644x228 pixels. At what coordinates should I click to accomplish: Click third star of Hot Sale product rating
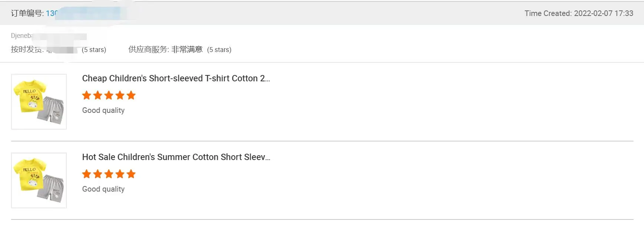109,174
